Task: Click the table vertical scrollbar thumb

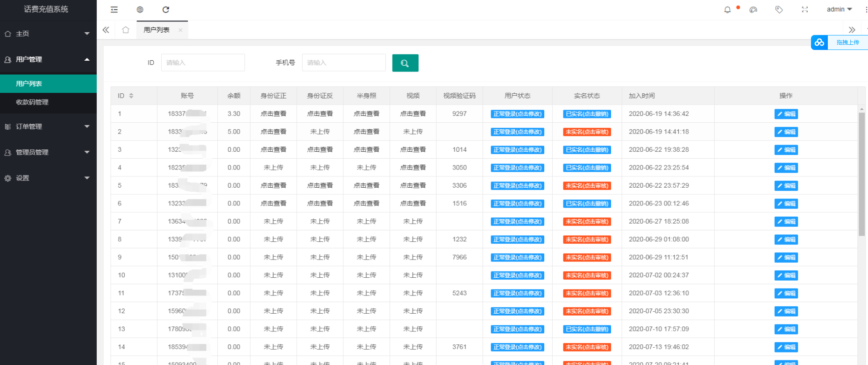Action: (862, 174)
